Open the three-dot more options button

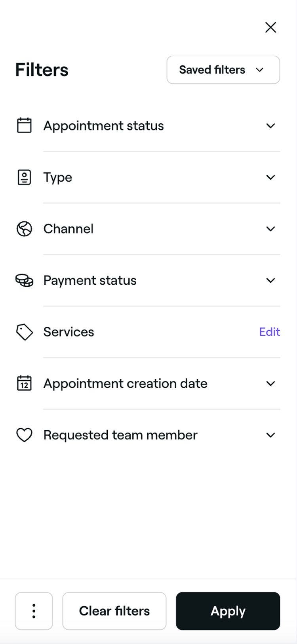[x=34, y=611]
